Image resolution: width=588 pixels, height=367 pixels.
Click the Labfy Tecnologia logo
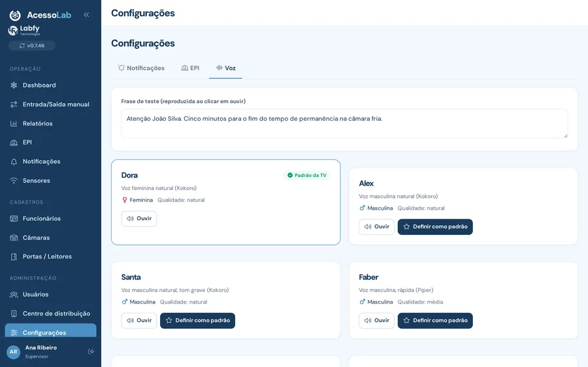coord(24,30)
